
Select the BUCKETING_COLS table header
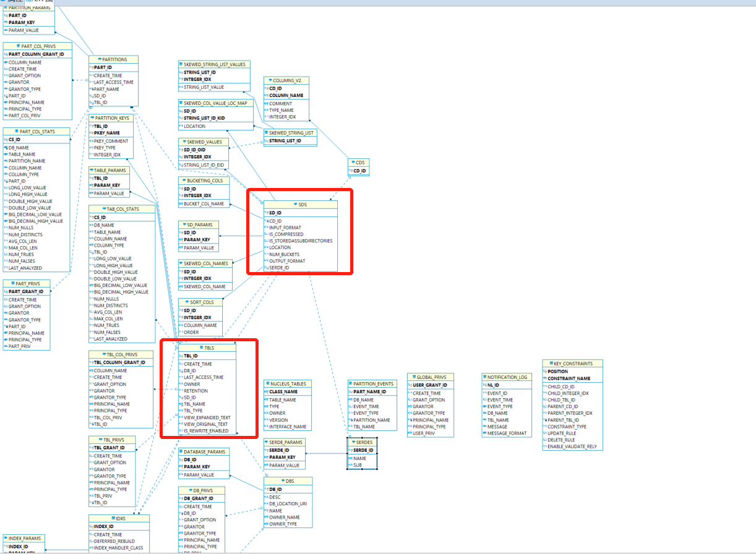tap(204, 181)
